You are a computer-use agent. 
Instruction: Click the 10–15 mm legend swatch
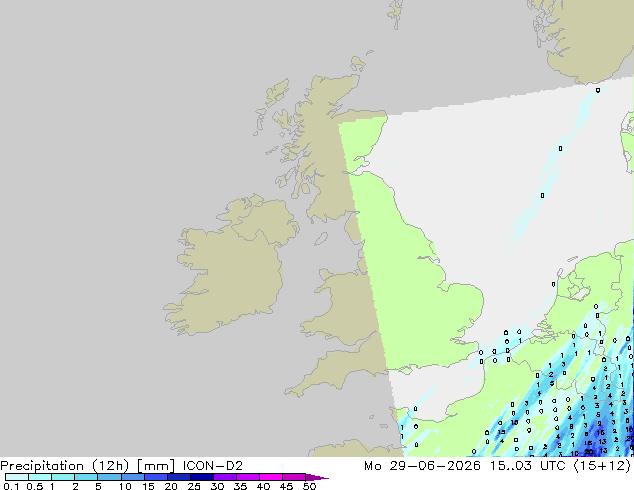pyautogui.click(x=133, y=477)
